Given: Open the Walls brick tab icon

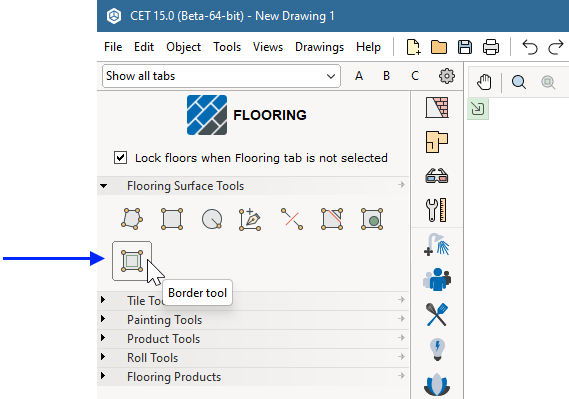Looking at the screenshot, I should point(437,108).
